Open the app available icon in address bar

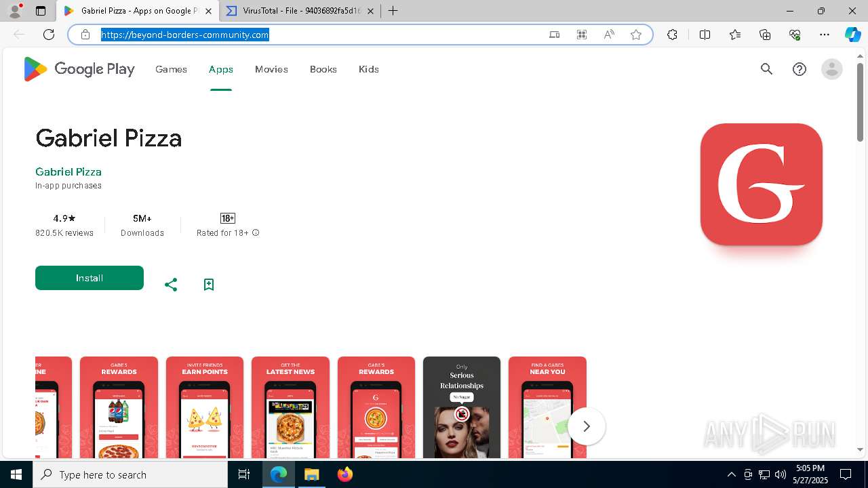point(555,35)
